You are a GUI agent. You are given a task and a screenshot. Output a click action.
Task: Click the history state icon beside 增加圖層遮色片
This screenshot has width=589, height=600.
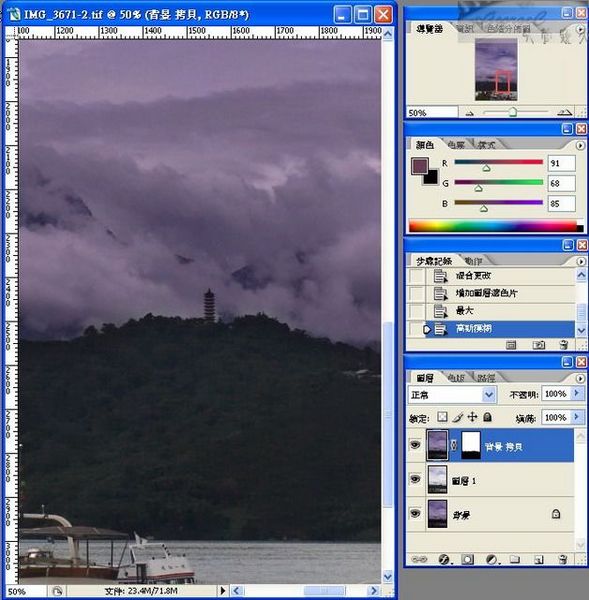coord(440,293)
